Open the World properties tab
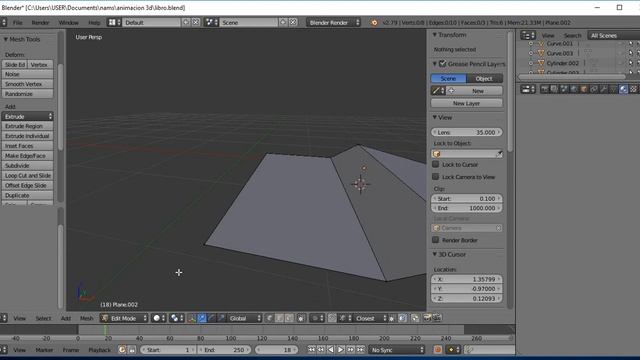The height and width of the screenshot is (360, 640). [573, 89]
